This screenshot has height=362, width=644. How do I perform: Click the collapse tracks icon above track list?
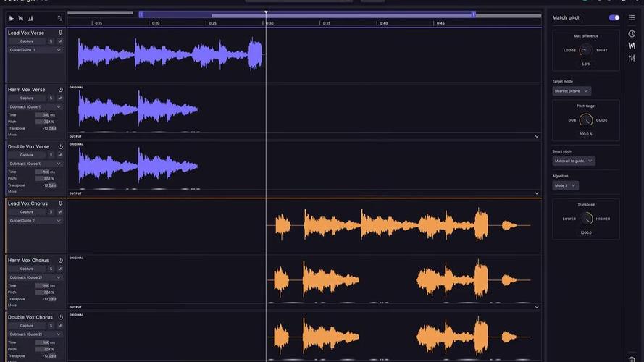click(x=60, y=19)
